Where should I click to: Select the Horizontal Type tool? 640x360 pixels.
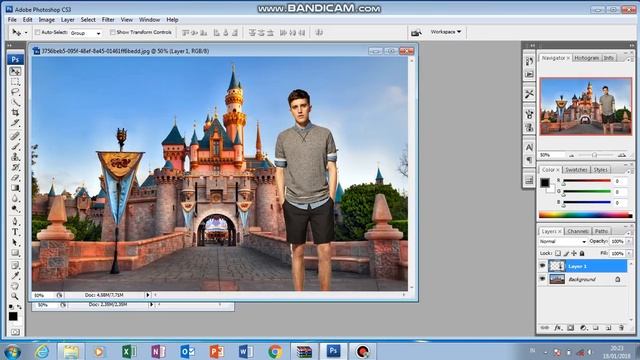click(x=15, y=232)
